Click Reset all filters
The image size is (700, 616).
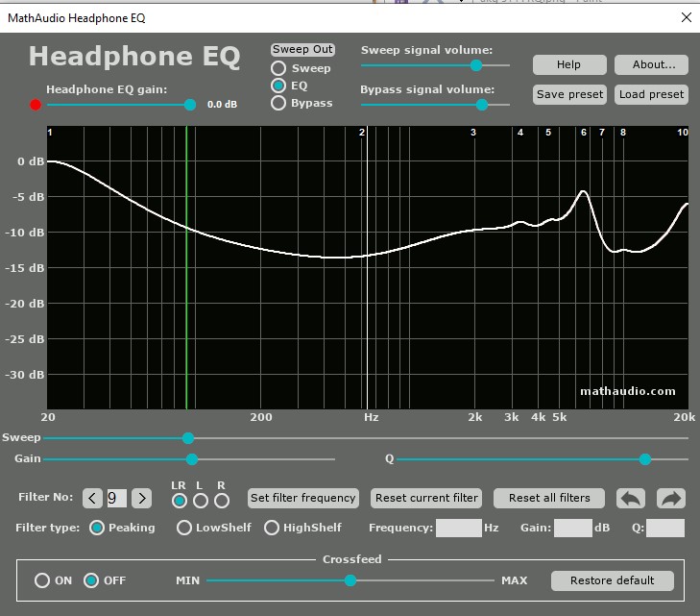coord(549,498)
